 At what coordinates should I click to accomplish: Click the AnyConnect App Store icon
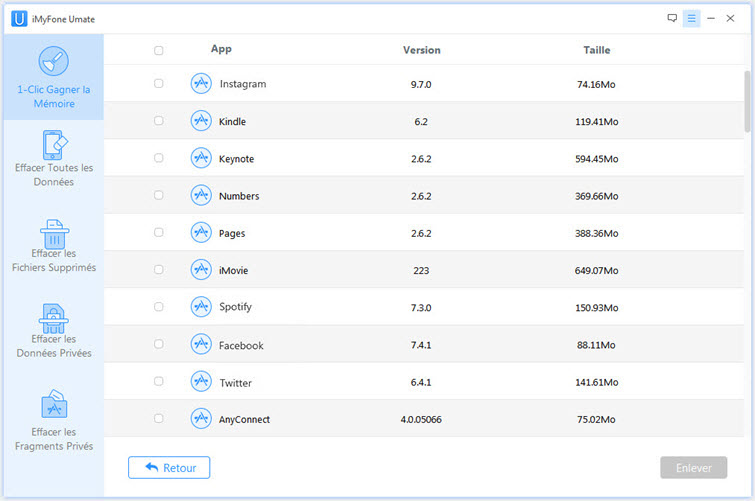click(x=201, y=418)
